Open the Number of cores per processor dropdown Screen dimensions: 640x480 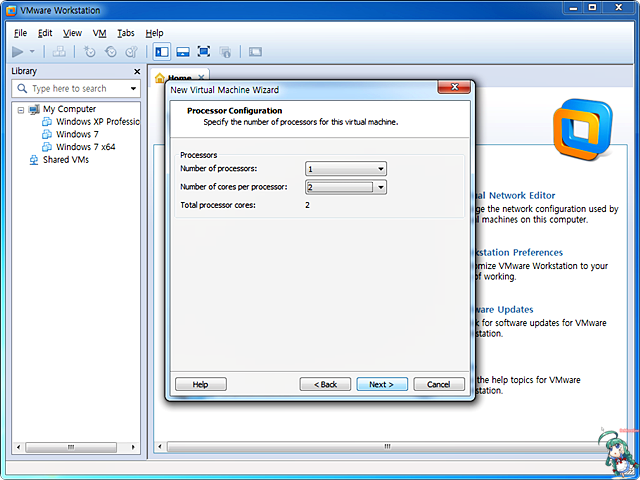(x=346, y=187)
